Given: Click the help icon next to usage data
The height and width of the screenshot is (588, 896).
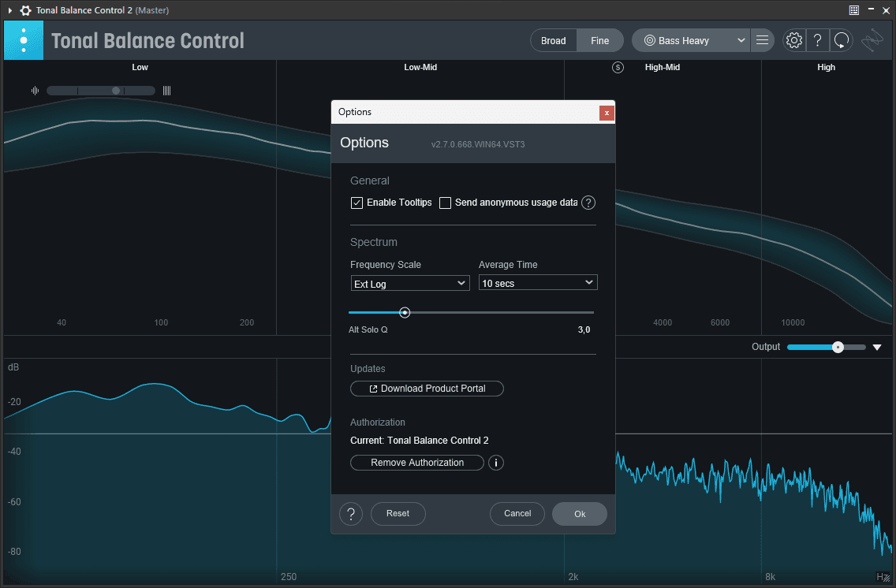Looking at the screenshot, I should (x=588, y=203).
